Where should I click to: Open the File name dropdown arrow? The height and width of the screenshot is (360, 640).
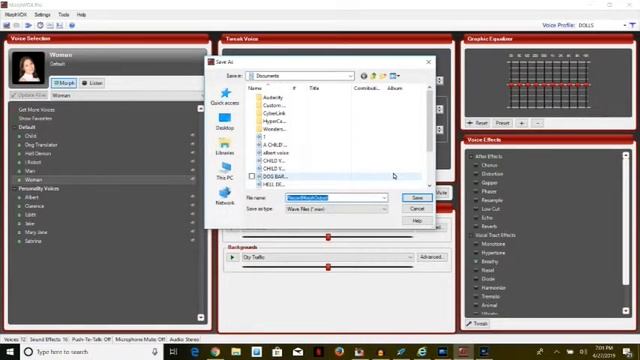384,198
